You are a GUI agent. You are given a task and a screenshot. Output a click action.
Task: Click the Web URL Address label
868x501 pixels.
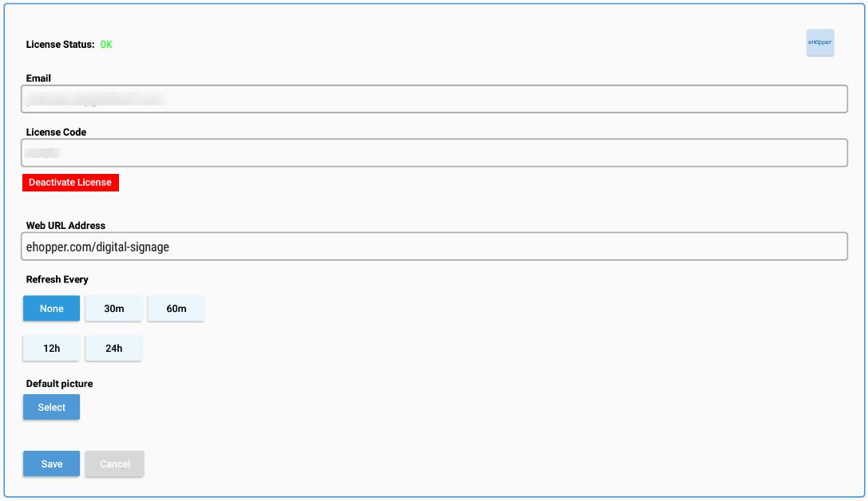(x=65, y=226)
